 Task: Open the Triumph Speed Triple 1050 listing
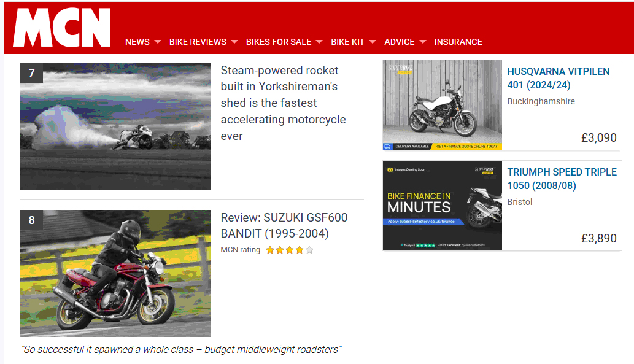point(562,179)
